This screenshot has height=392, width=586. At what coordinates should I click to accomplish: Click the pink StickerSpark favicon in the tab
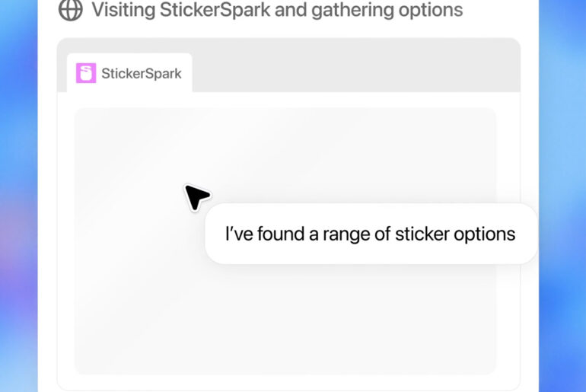[86, 73]
